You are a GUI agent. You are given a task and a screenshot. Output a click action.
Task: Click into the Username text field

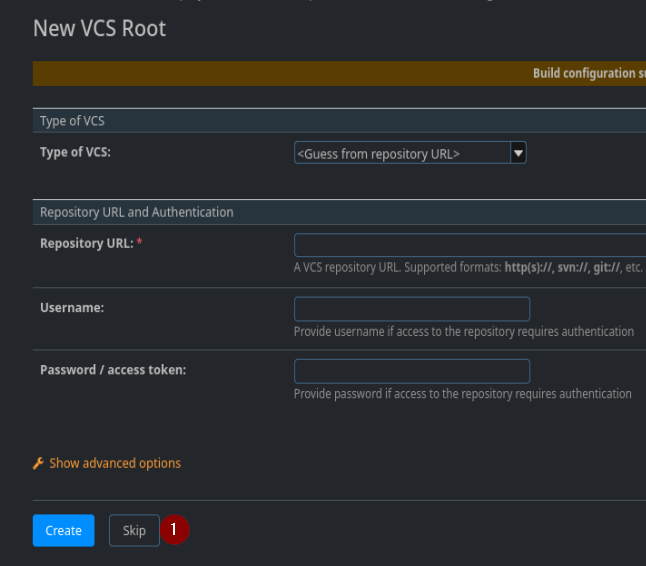[412, 309]
